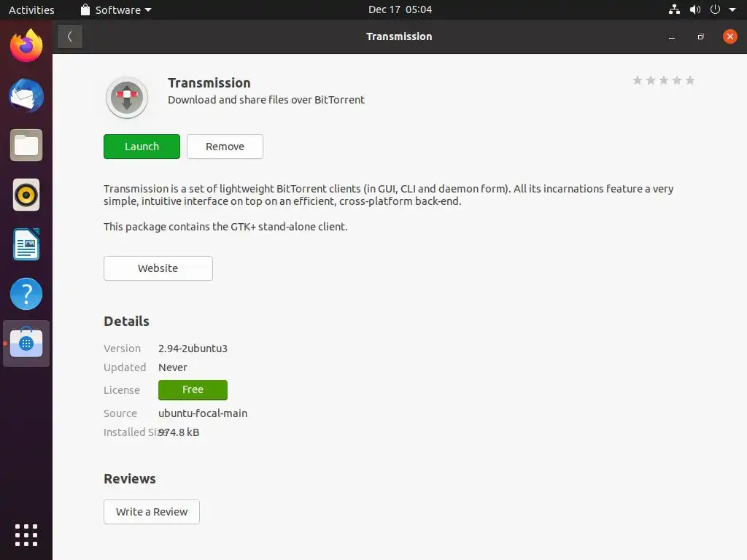Click version text 2.94-2ubuntu3
747x560 pixels.
pyautogui.click(x=193, y=349)
